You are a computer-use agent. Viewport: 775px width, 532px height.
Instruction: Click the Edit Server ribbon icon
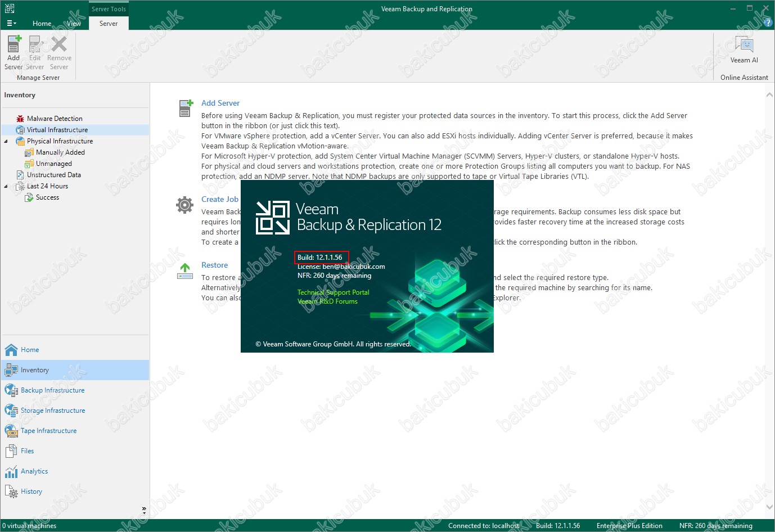35,52
